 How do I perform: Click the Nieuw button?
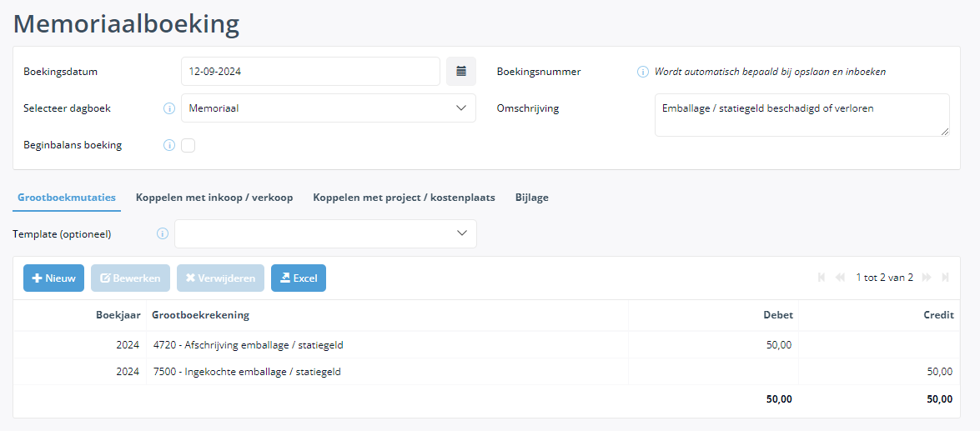click(x=53, y=278)
